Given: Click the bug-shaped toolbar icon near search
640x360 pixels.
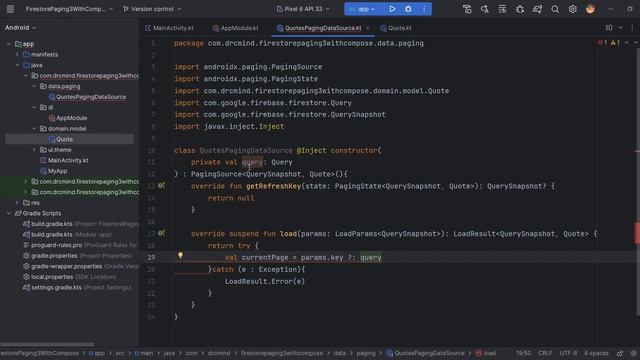Looking at the screenshot, I should point(520,9).
